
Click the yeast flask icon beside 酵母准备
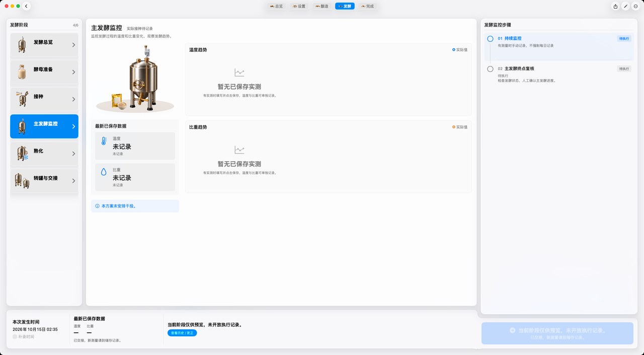coord(22,72)
